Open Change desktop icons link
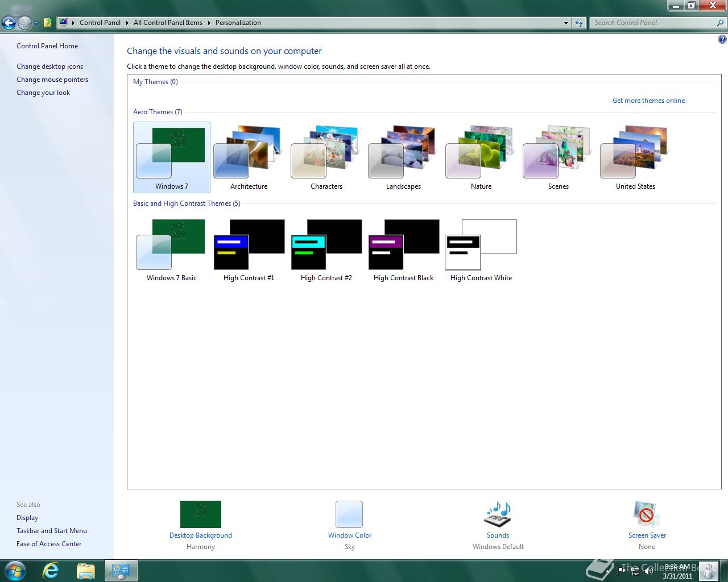This screenshot has height=582, width=728. click(x=49, y=66)
